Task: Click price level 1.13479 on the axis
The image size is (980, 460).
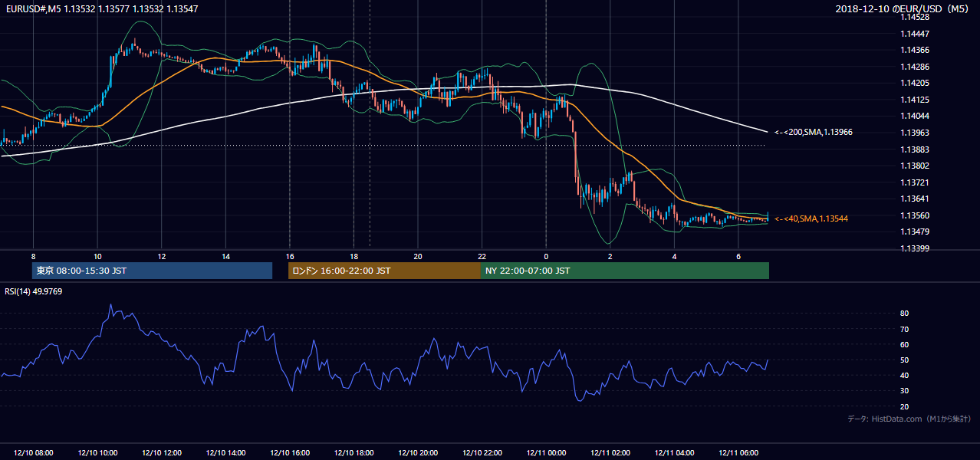Action: pyautogui.click(x=915, y=232)
